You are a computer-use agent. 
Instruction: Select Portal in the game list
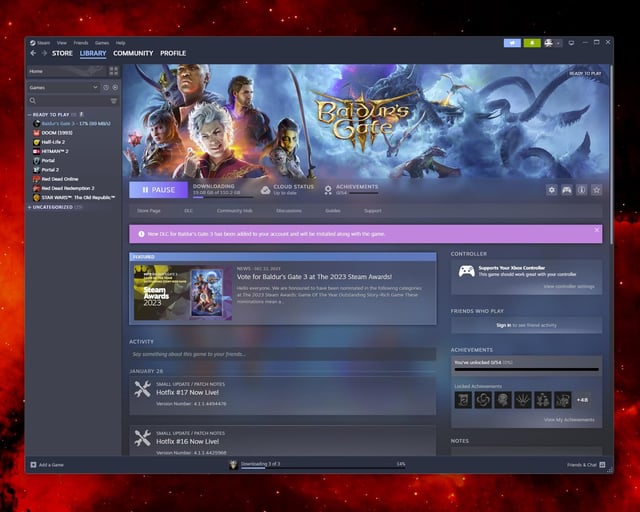44,160
